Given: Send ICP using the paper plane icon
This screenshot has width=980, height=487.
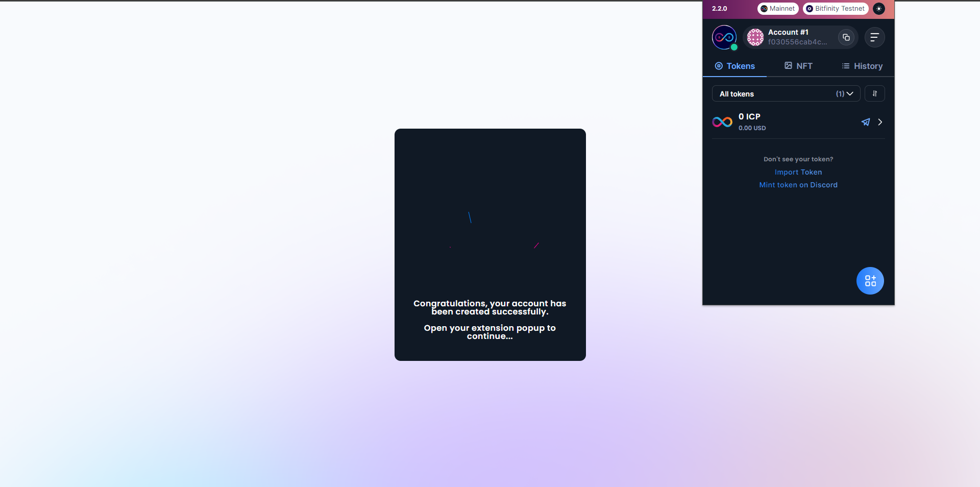Looking at the screenshot, I should tap(866, 122).
